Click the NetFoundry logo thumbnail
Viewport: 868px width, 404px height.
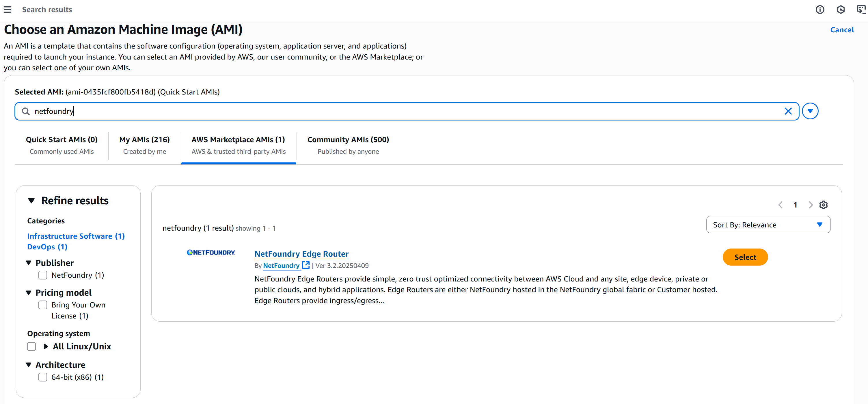click(211, 252)
